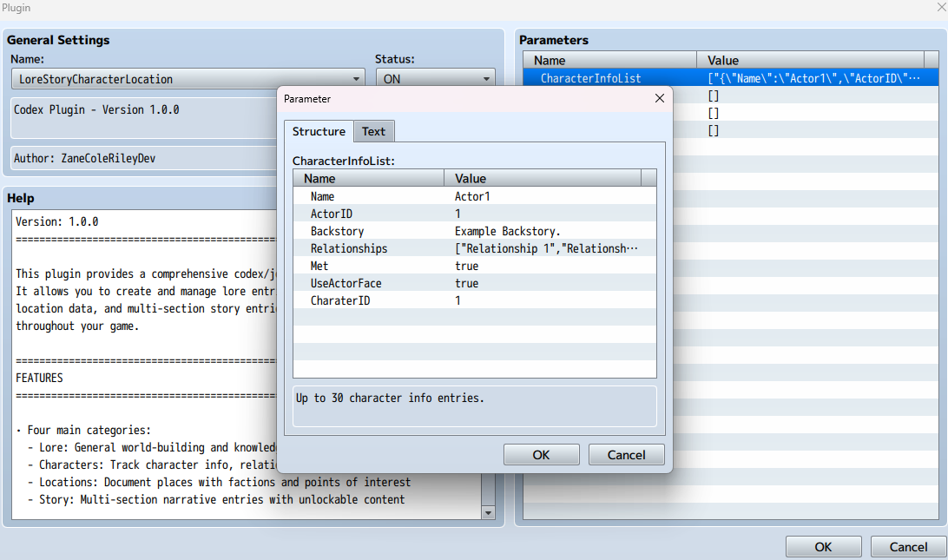The image size is (948, 560).
Task: Select the CharaterID row
Action: [475, 300]
